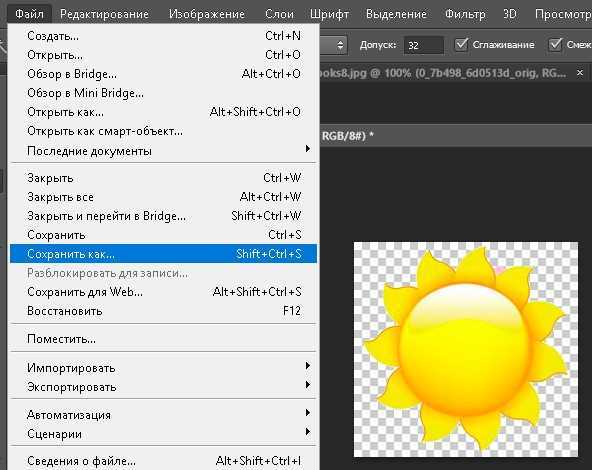Screen dimensions: 592x470
Task: Click the Допуск value field
Action: coord(423,45)
